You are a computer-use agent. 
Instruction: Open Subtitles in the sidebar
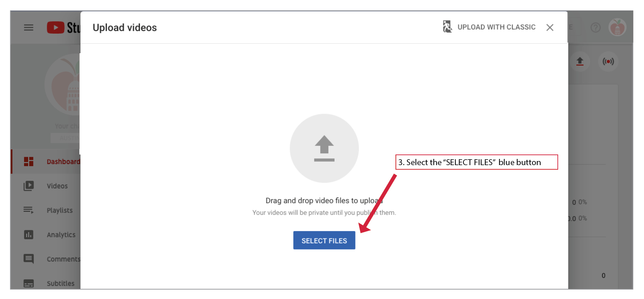click(x=60, y=284)
